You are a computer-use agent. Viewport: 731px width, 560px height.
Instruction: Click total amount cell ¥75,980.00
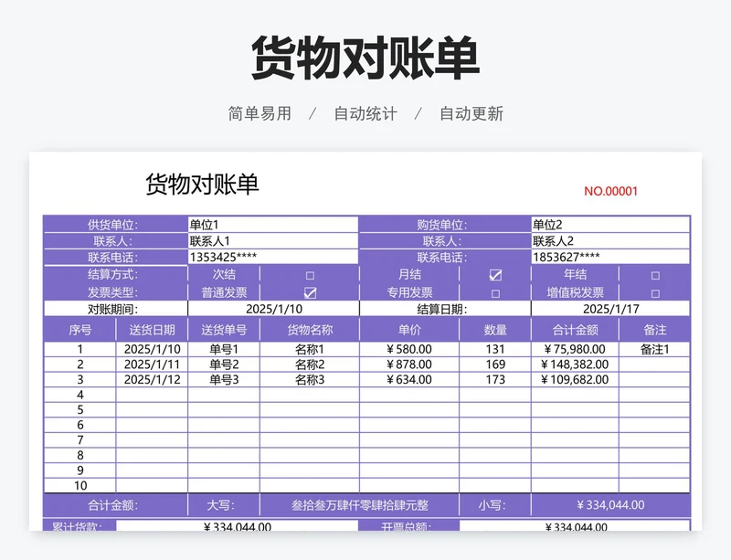575,349
